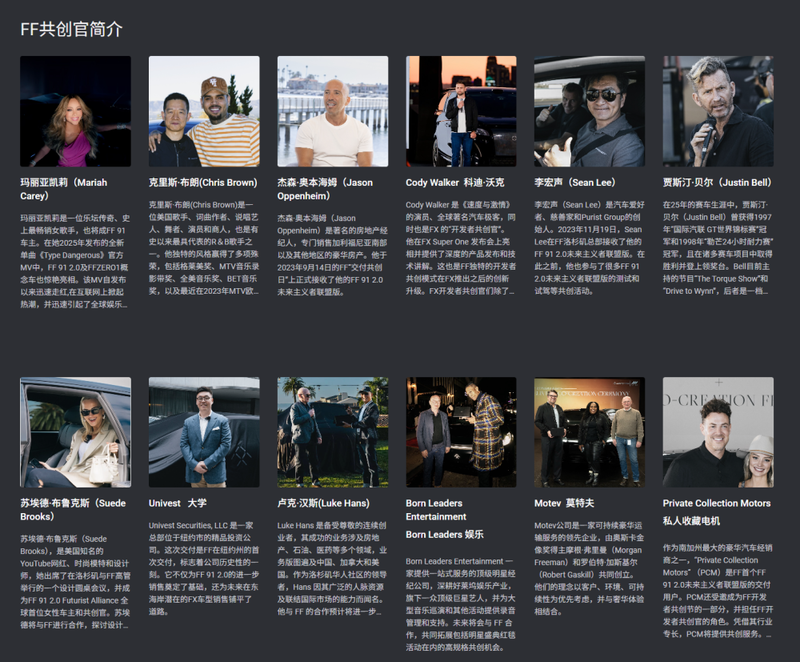Select the Luke Hans description paragraph
The image size is (800, 662).
(333, 568)
